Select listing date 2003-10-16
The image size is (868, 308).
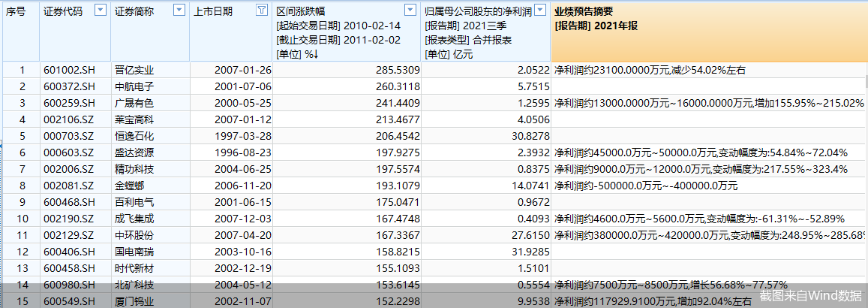coord(243,252)
